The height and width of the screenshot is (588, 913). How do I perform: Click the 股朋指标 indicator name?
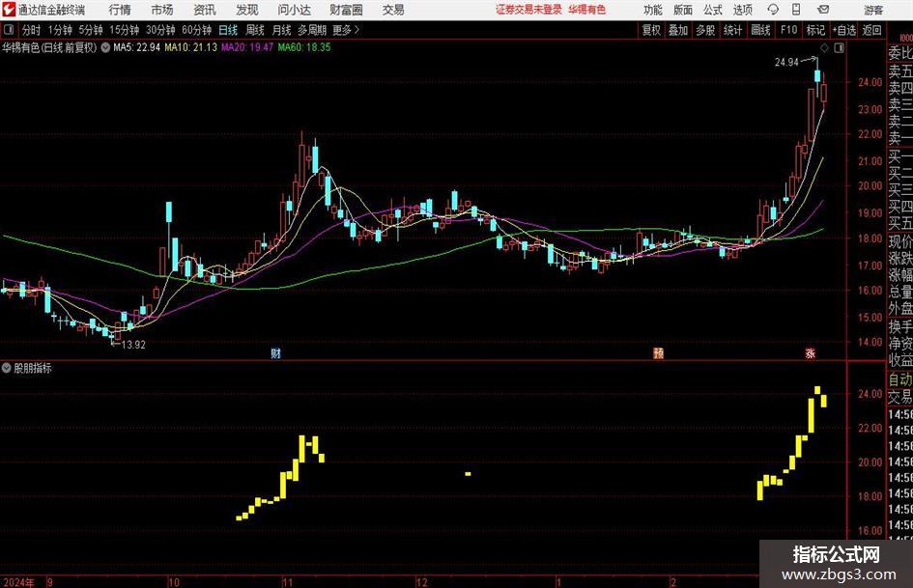point(33,368)
